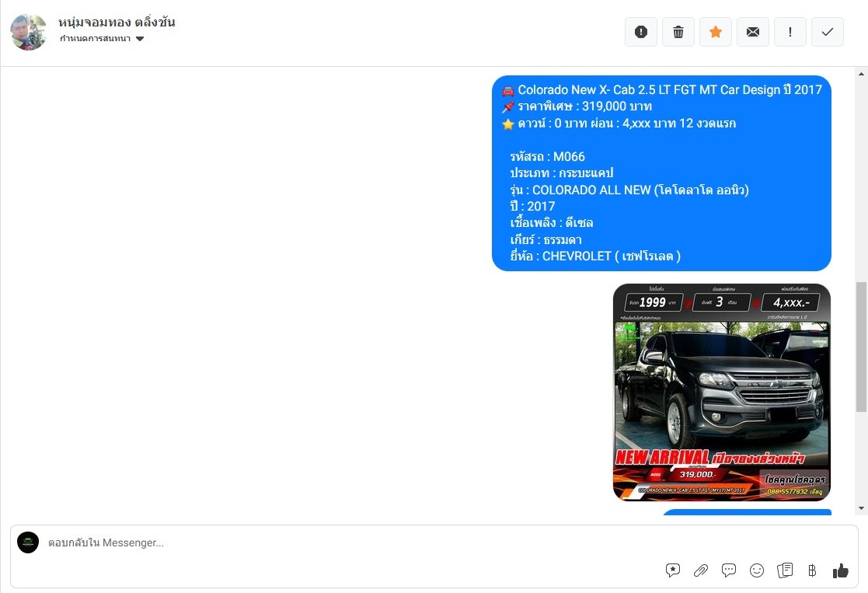Click the scroll down arrow

[861, 508]
